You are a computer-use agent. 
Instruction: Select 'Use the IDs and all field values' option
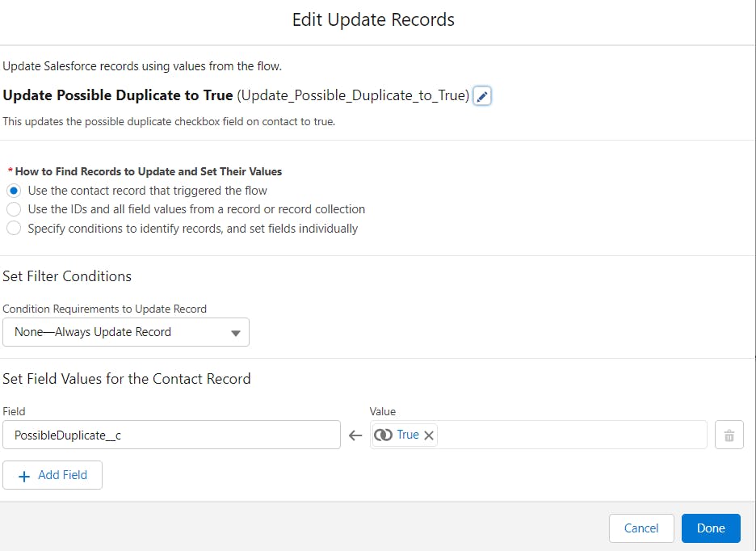pyautogui.click(x=14, y=209)
